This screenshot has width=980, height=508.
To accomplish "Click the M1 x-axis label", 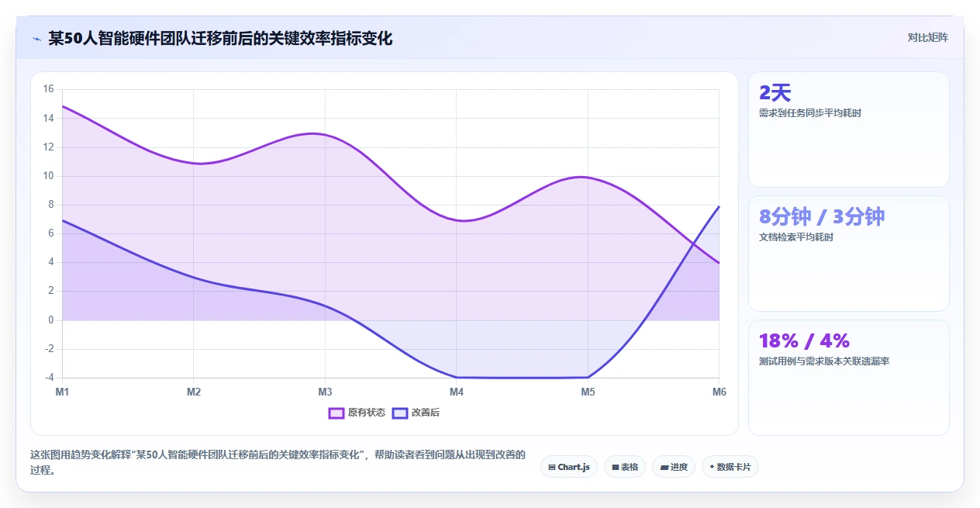I will (x=62, y=392).
